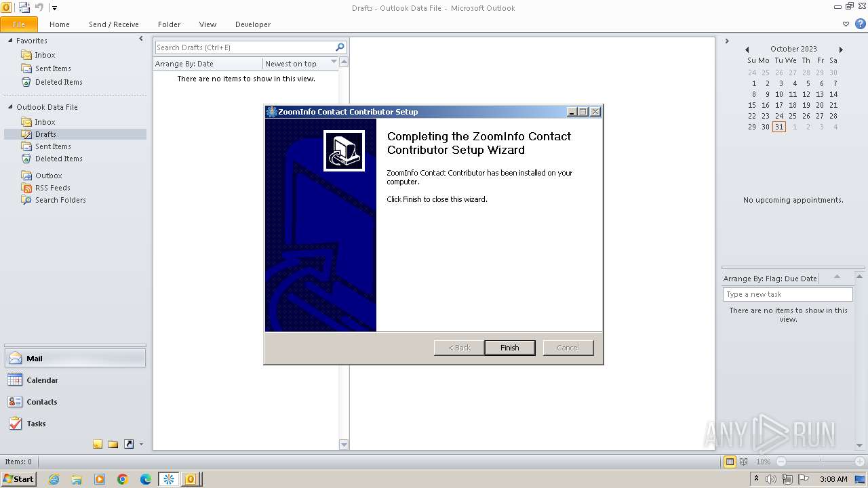Viewport: 868px width, 488px height.
Task: Open the Customize Quick Access Toolbar dropdown
Action: tap(54, 8)
